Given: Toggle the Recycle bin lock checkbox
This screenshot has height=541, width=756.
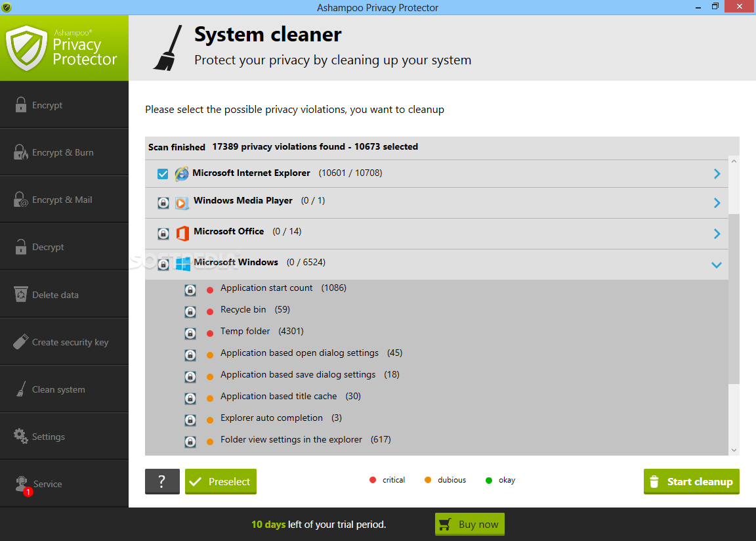Looking at the screenshot, I should [190, 312].
